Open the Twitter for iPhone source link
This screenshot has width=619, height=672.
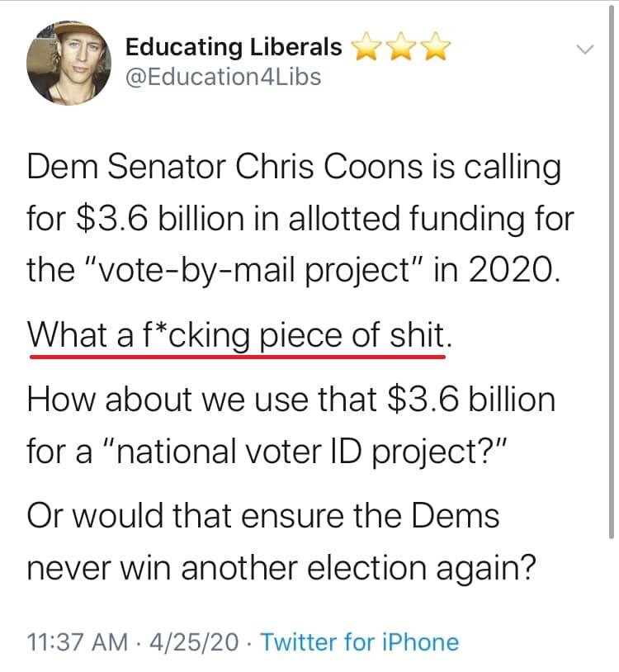(x=360, y=641)
